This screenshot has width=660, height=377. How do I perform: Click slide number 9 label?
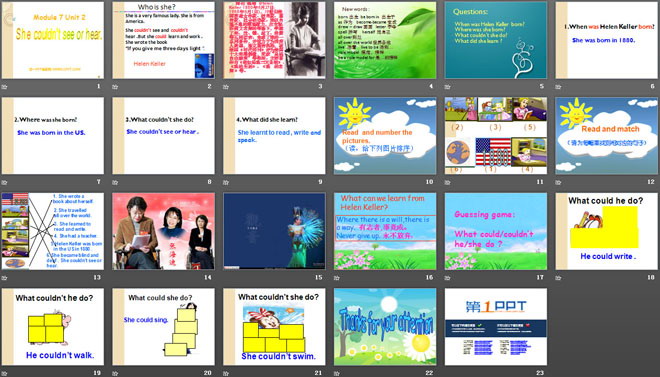coord(320,182)
